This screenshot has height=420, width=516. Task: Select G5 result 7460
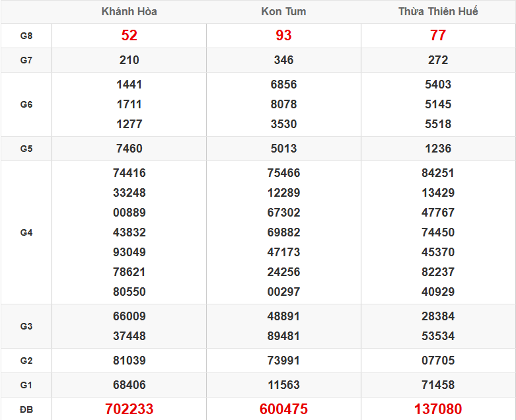129,149
